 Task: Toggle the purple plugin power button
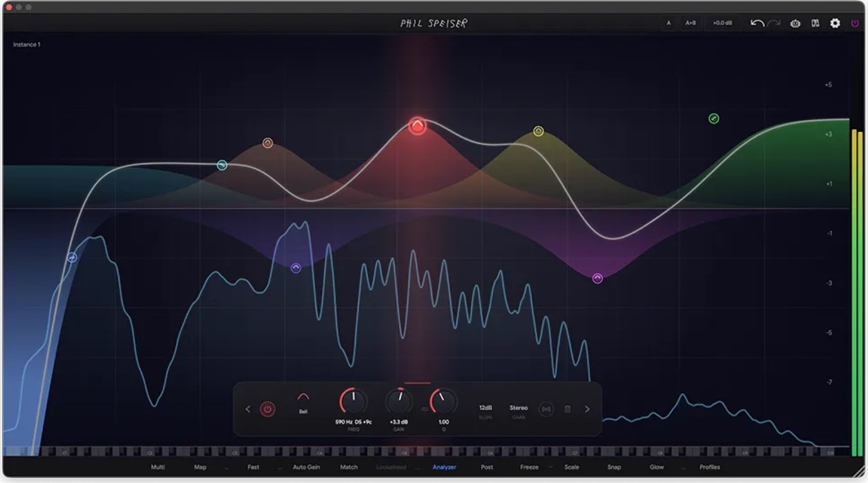tap(855, 23)
